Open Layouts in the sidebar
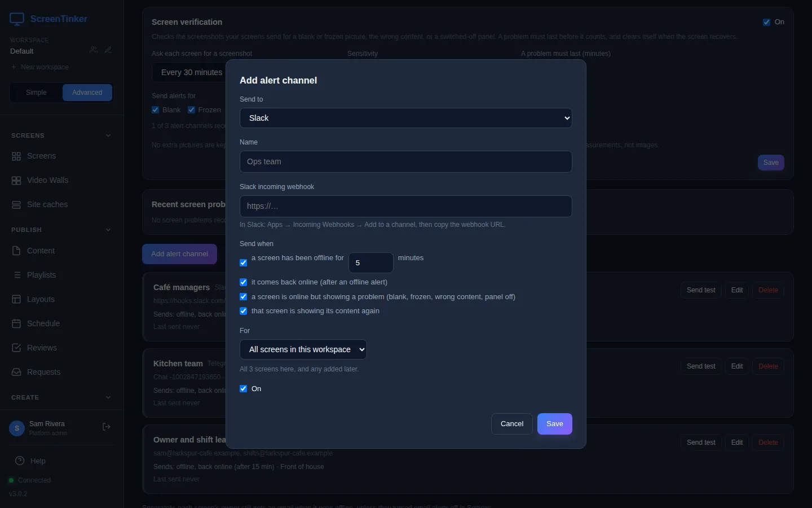Viewport: 812px width, 508px height. [61, 299]
